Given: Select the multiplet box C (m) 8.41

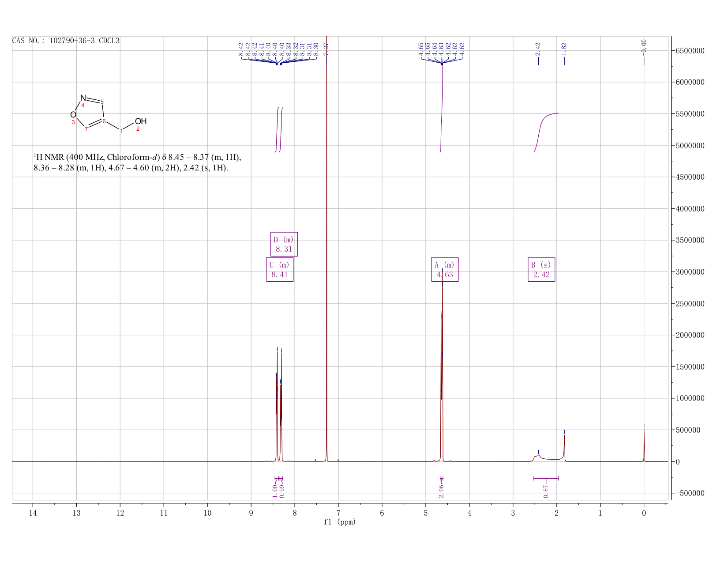Looking at the screenshot, I should point(280,269).
